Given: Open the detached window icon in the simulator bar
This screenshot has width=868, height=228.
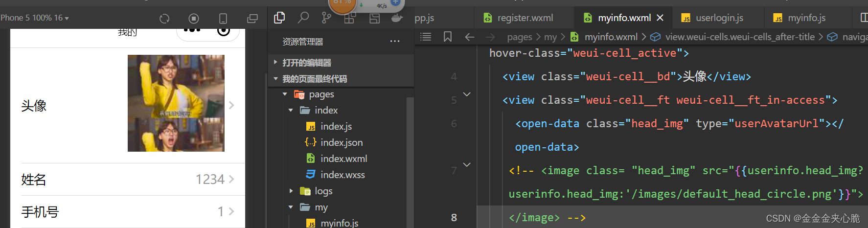Looking at the screenshot, I should 252,19.
